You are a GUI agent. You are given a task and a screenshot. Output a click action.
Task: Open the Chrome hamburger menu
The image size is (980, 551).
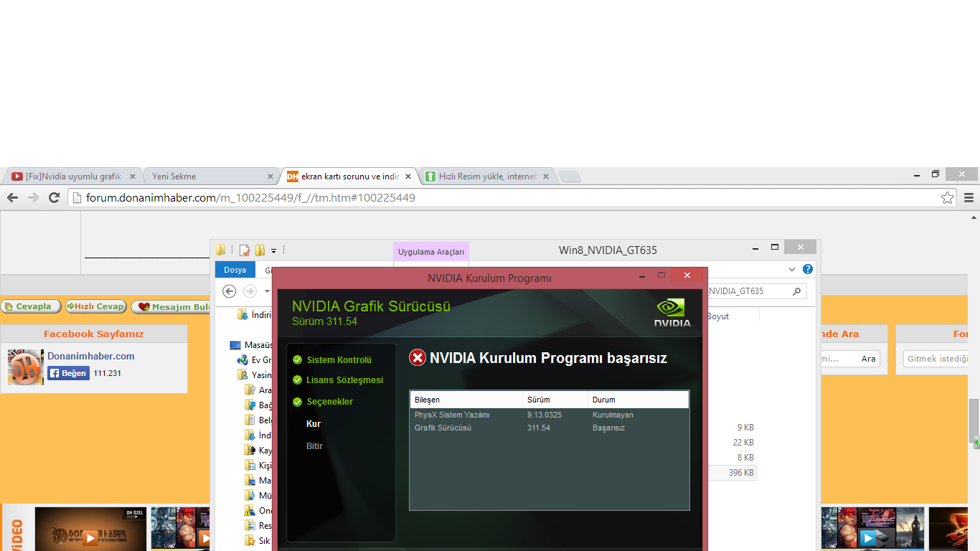coord(969,197)
